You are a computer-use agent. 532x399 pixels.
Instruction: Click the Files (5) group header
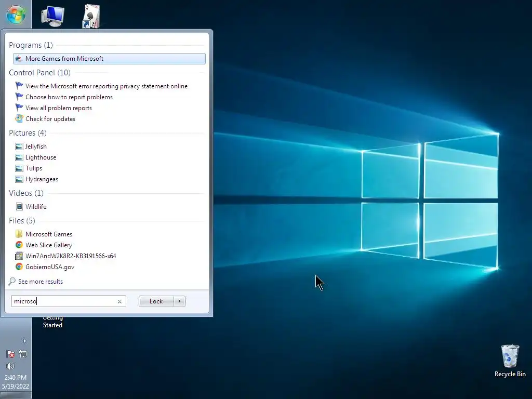(x=22, y=220)
